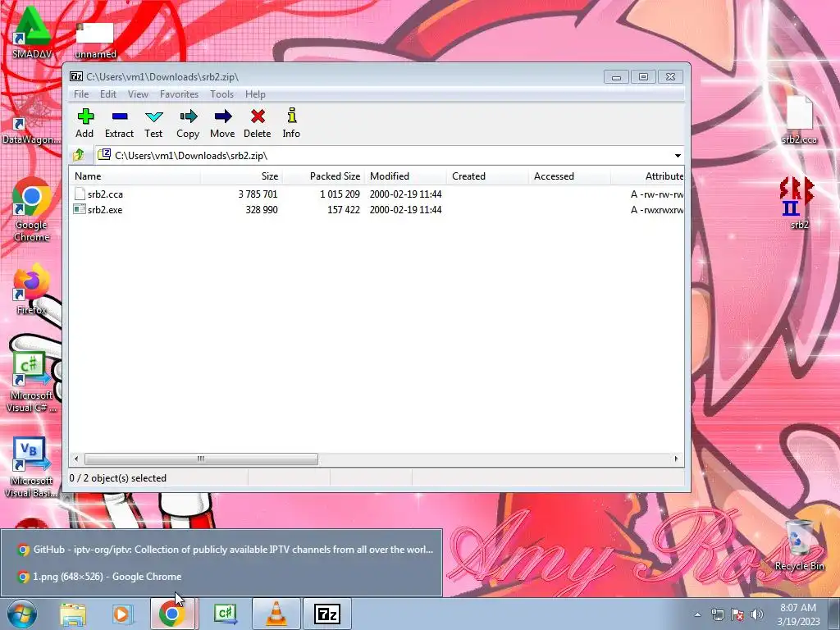Expand the address path dropdown arrow
This screenshot has height=630, width=840.
678,155
